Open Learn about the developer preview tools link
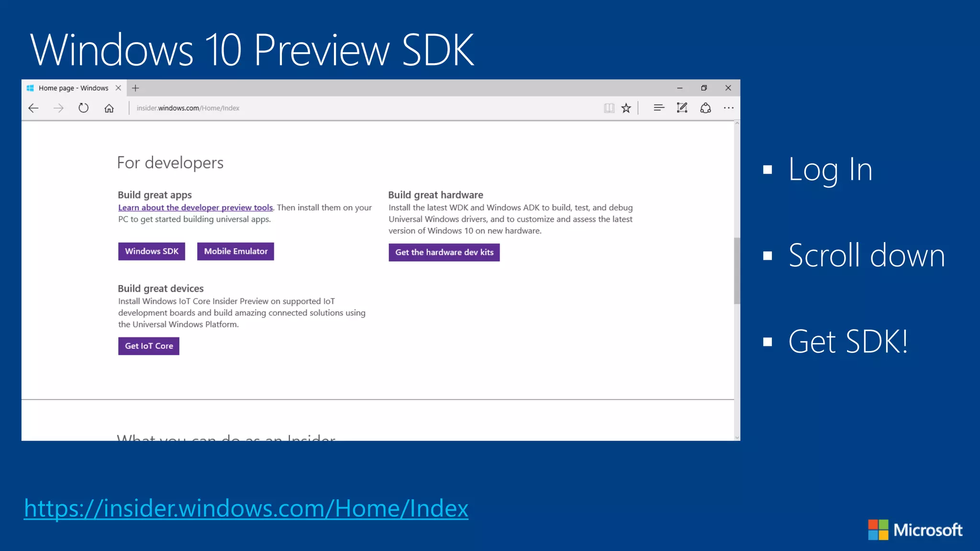 click(x=195, y=208)
